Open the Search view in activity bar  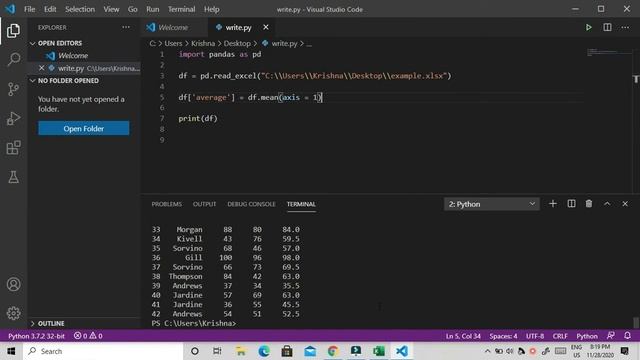click(13, 60)
